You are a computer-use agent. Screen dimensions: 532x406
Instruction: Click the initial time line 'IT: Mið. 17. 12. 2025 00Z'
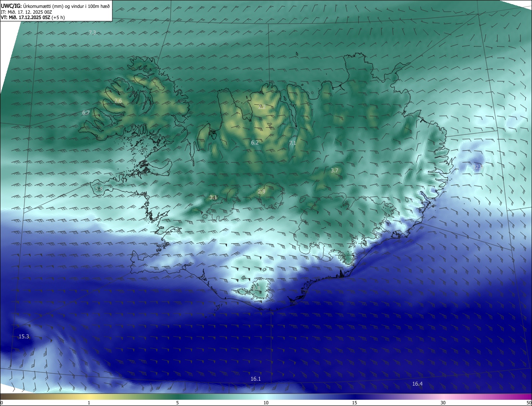point(26,12)
